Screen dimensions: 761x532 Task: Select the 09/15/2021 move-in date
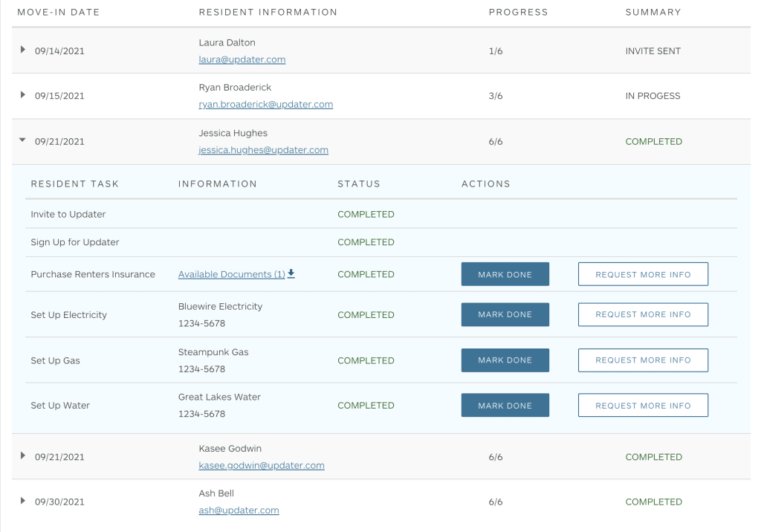tap(59, 96)
